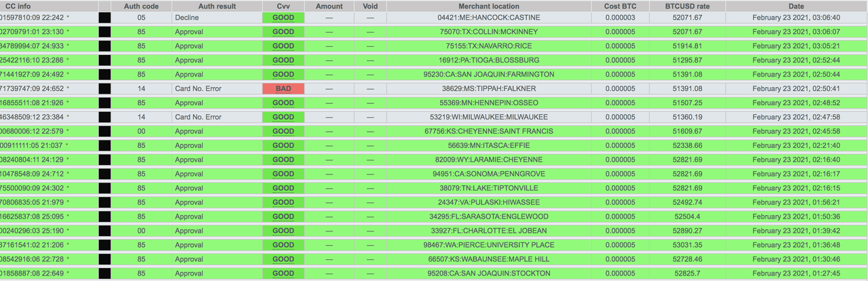Viewport: 868px width, 281px height.
Task: Select merchant 04421:ME:HANCOCK:CASTINE
Action: coord(488,18)
